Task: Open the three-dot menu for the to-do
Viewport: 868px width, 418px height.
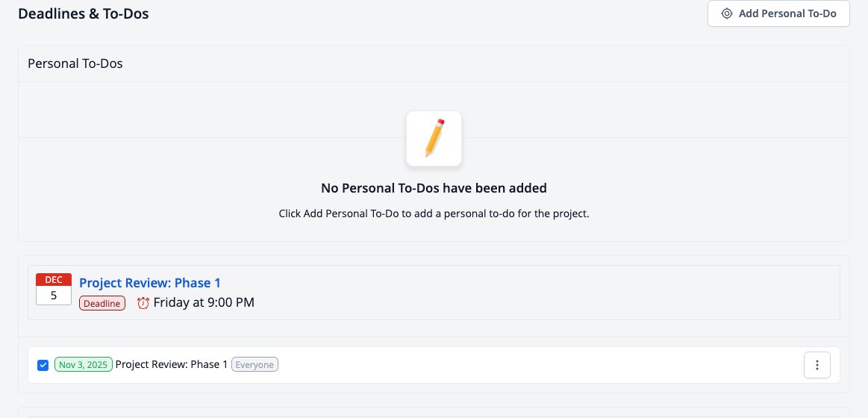Action: pyautogui.click(x=817, y=365)
